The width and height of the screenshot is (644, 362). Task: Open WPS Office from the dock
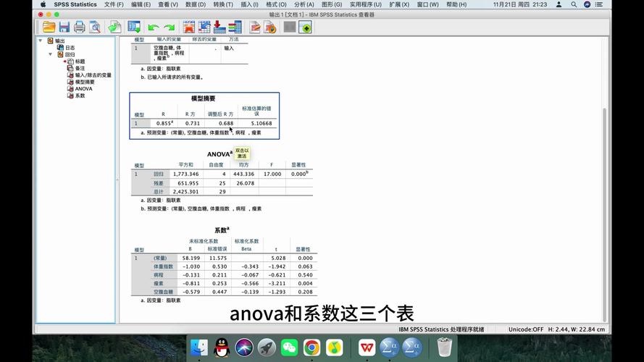tap(367, 348)
